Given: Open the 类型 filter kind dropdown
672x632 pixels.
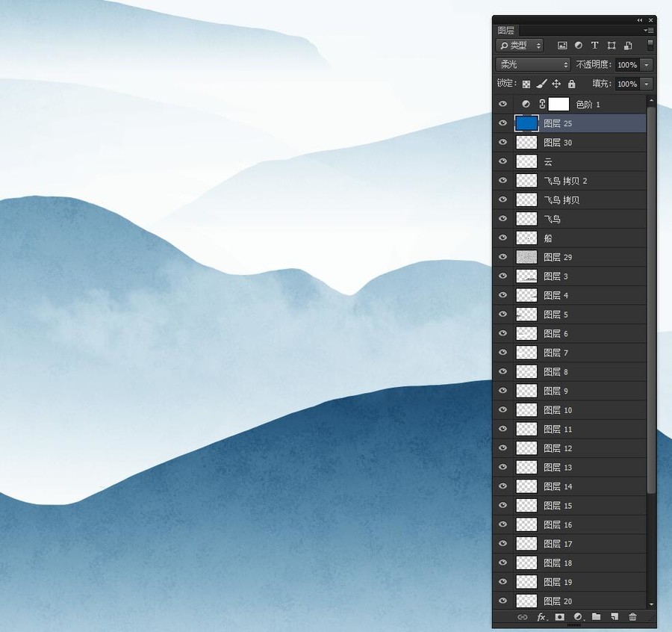Looking at the screenshot, I should tap(520, 45).
